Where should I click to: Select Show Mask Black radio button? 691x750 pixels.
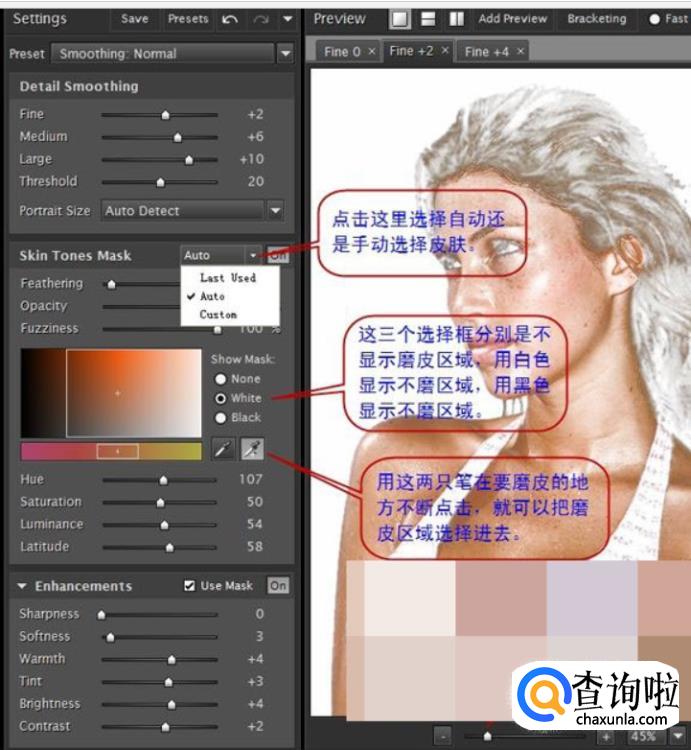(220, 418)
